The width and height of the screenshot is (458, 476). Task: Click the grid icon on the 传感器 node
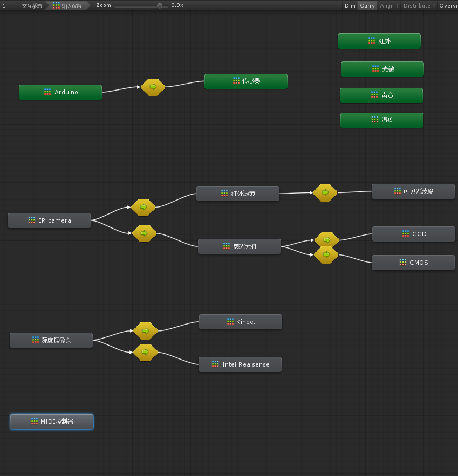click(236, 80)
